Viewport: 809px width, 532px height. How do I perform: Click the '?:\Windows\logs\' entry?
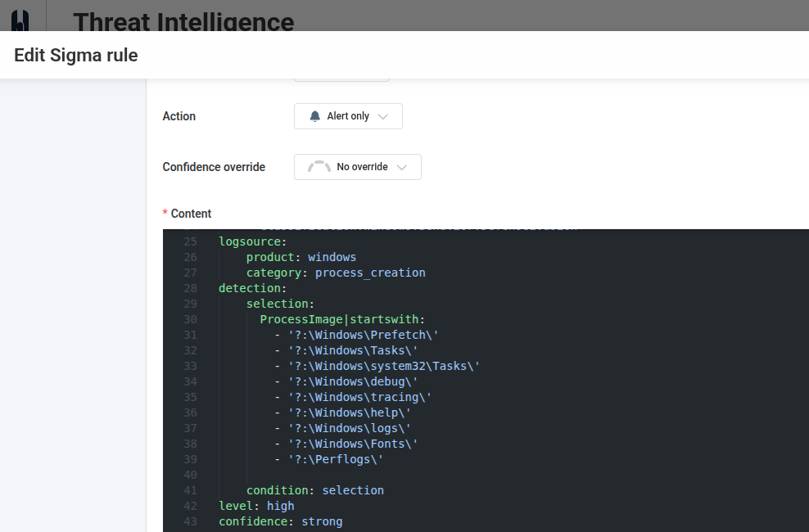coord(350,428)
